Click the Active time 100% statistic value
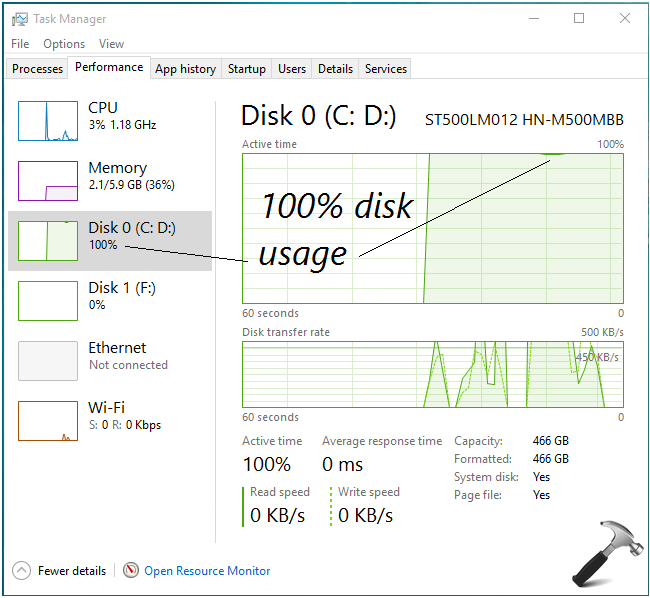 point(267,464)
